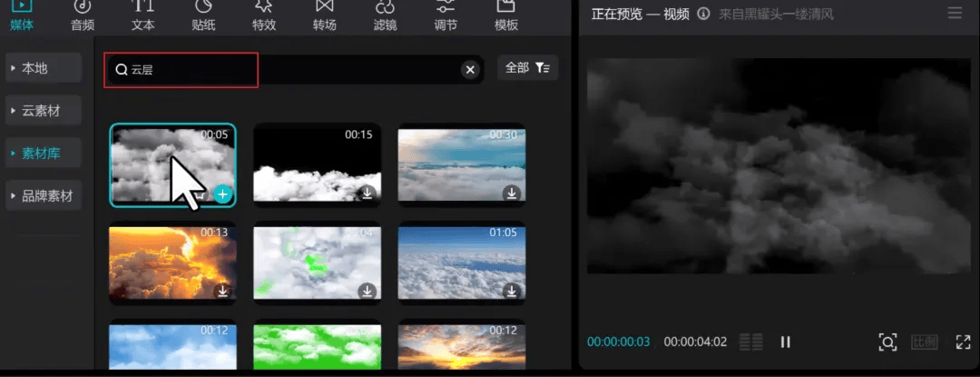Click the info icon next to 正在预览

pos(703,14)
